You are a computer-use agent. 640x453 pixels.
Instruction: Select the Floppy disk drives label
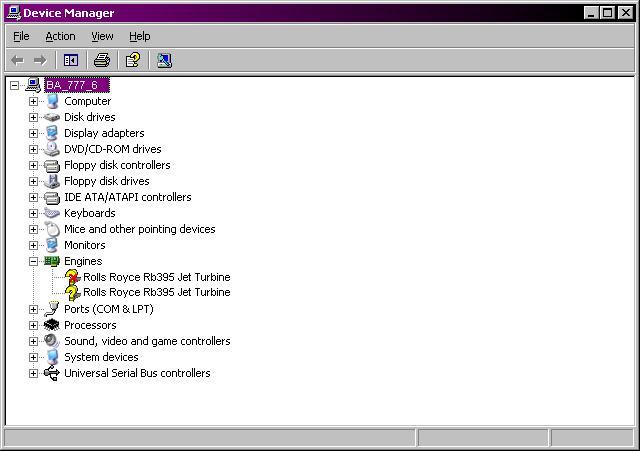click(x=107, y=181)
